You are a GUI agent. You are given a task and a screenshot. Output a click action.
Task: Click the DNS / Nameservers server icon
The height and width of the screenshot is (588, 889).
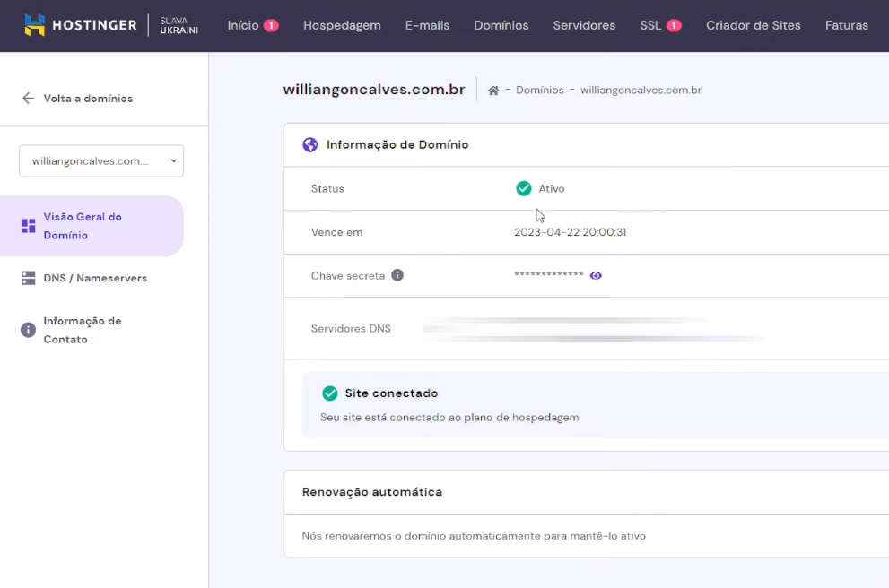click(x=28, y=278)
